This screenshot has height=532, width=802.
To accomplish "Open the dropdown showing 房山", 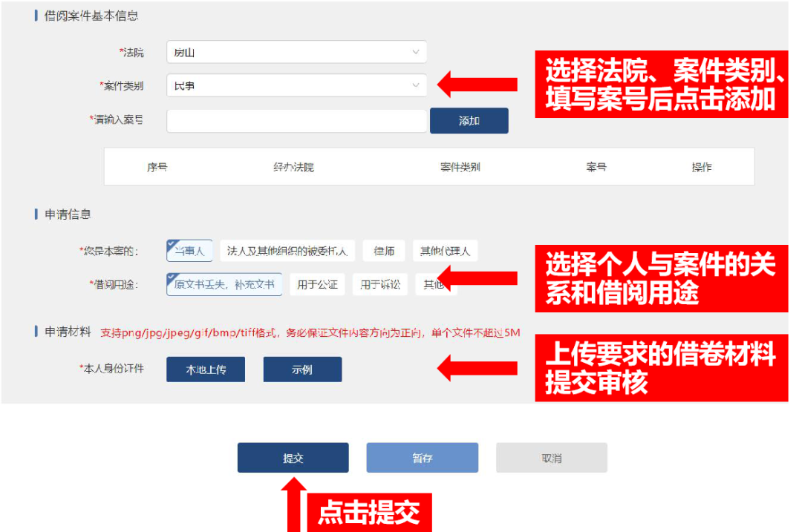I will click(x=296, y=51).
